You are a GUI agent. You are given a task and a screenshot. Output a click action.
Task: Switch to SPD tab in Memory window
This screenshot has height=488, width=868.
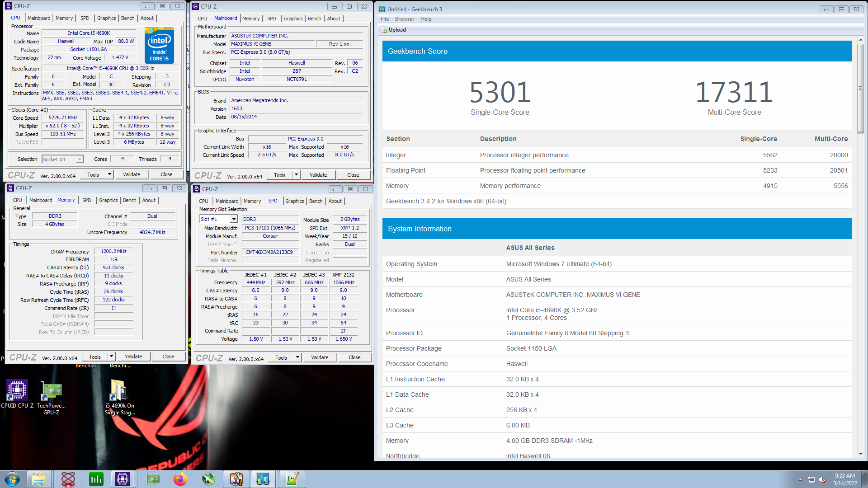(x=86, y=200)
